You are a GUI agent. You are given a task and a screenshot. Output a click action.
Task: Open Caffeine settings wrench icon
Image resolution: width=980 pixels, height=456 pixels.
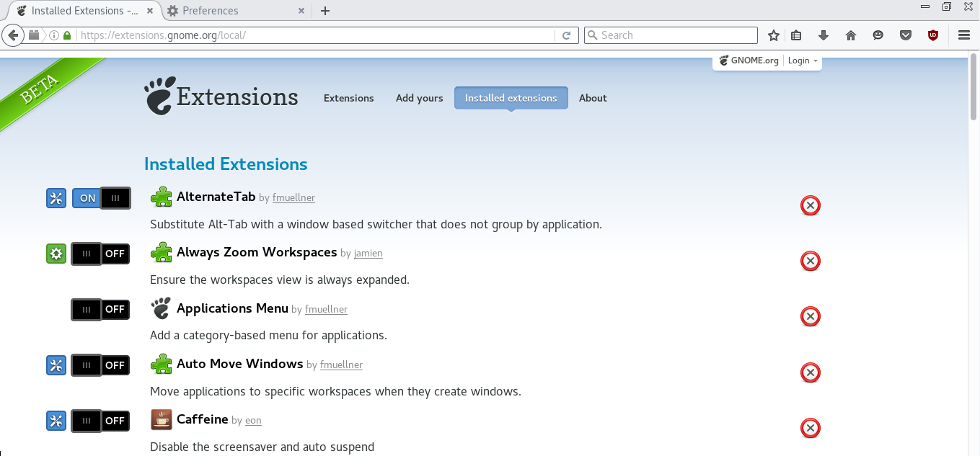pyautogui.click(x=56, y=421)
